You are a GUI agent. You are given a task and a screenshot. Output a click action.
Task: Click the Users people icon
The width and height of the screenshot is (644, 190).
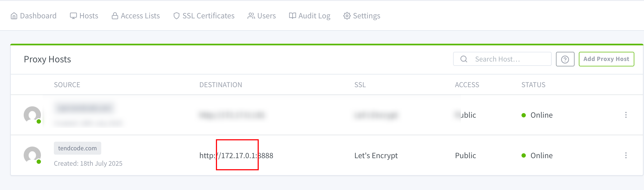(x=251, y=16)
